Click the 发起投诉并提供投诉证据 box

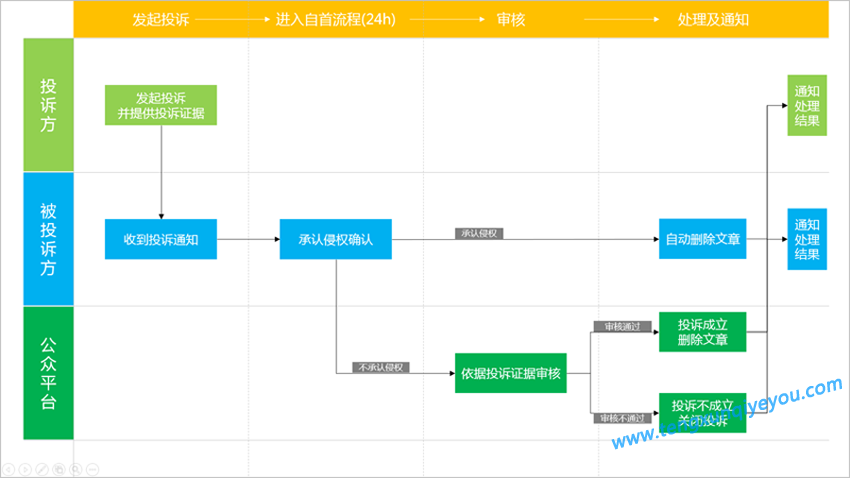(161, 105)
